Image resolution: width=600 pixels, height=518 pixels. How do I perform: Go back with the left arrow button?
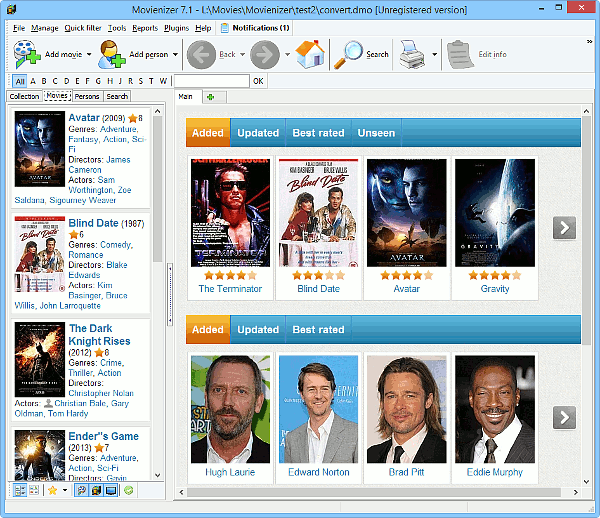tap(201, 55)
